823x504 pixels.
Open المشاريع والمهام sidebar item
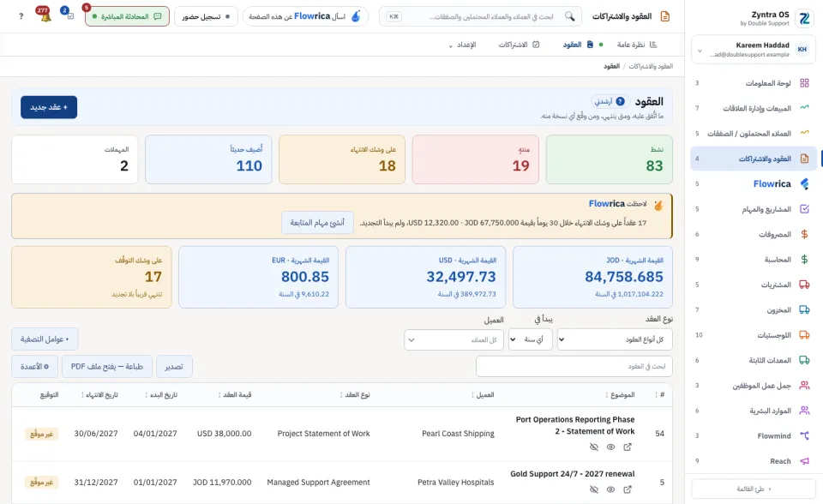(x=754, y=209)
